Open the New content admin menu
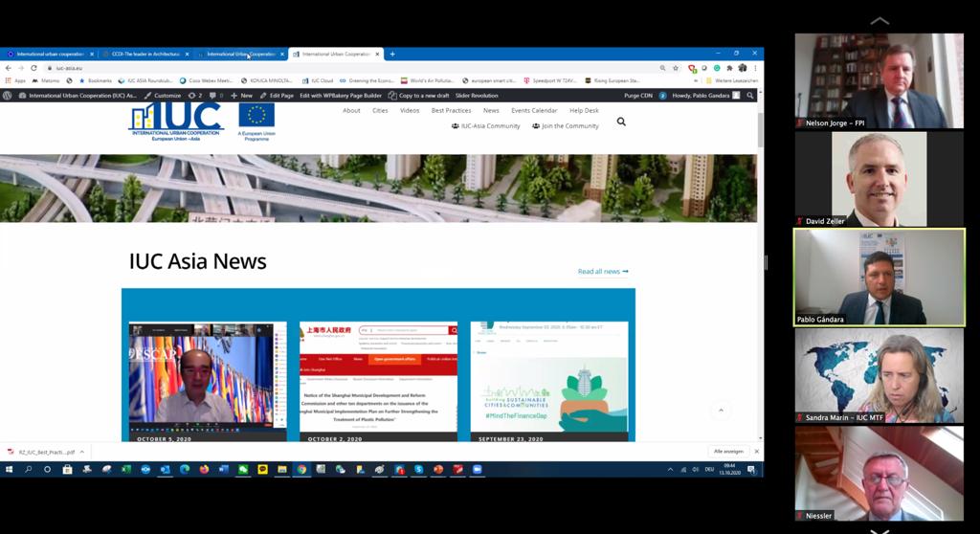 pyautogui.click(x=241, y=96)
